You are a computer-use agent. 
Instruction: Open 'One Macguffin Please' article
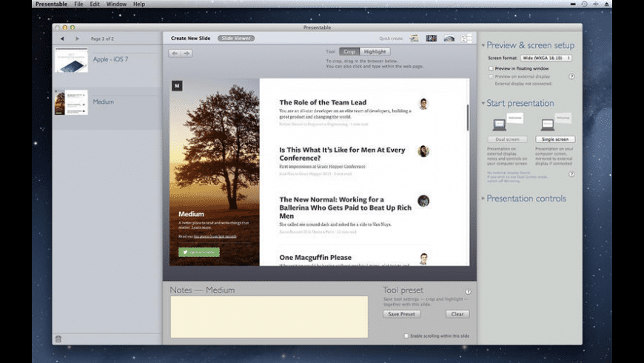tap(315, 257)
